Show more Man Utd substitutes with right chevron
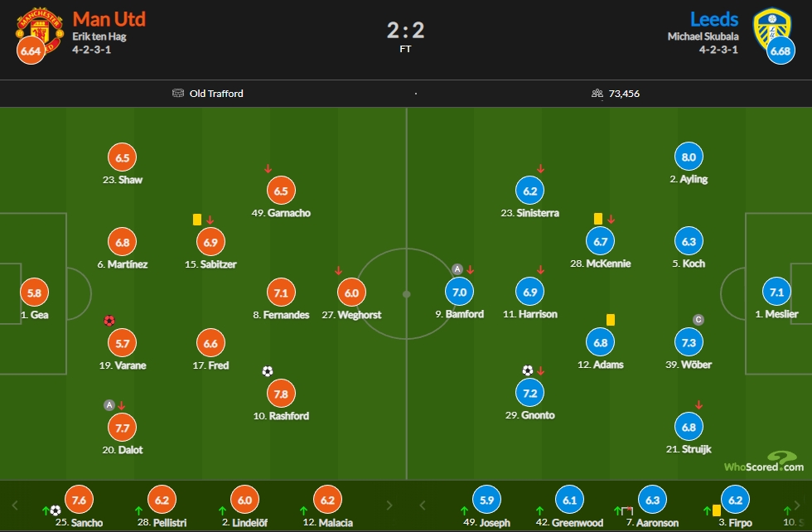This screenshot has height=532, width=812. pos(389,505)
